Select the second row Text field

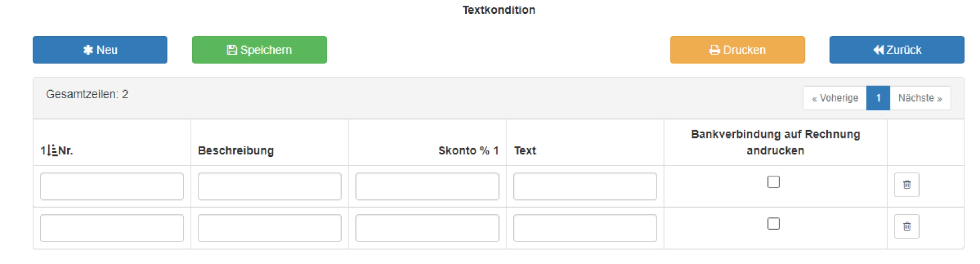coord(585,228)
